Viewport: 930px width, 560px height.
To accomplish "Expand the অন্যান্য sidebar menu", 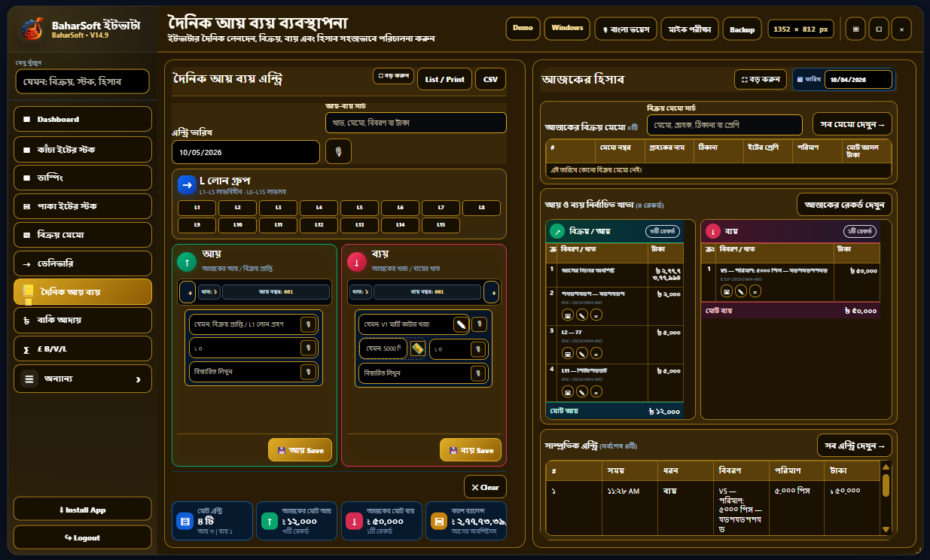I will point(83,379).
